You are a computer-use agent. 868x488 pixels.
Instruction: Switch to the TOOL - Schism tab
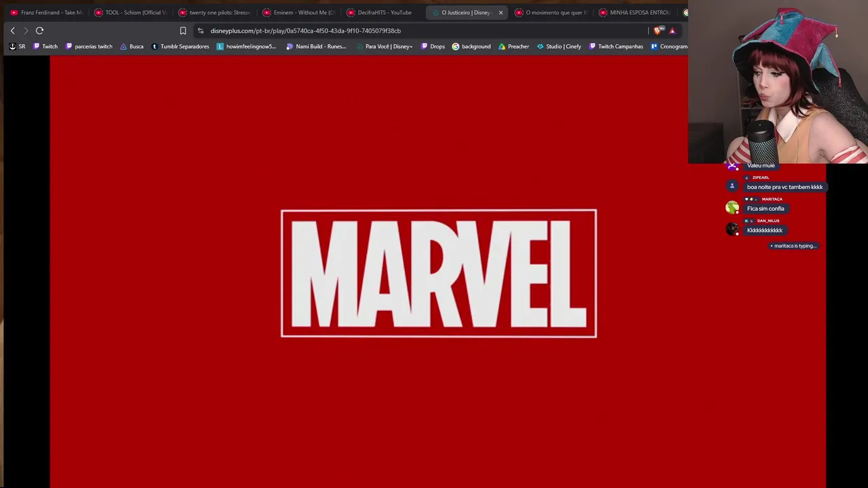click(x=130, y=12)
